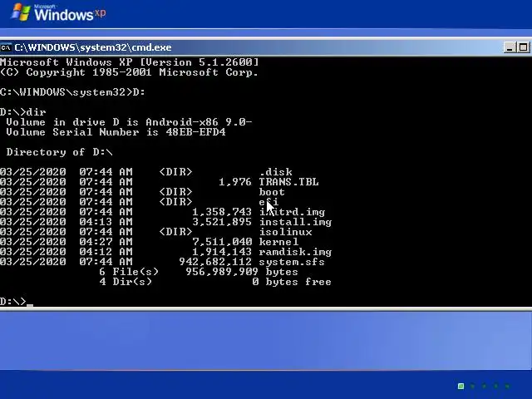Click the 'Android-x86 9.0-' volume label

tap(199, 122)
